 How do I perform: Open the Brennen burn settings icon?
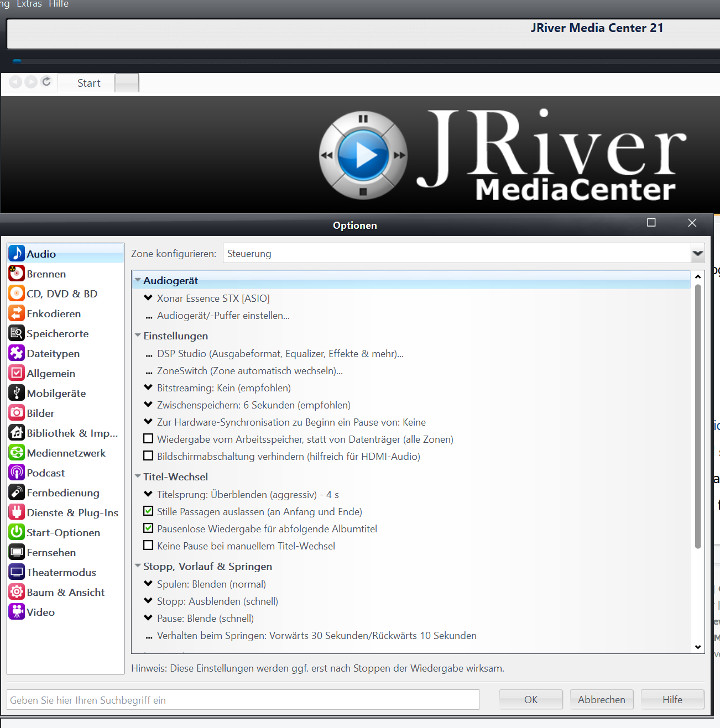17,274
